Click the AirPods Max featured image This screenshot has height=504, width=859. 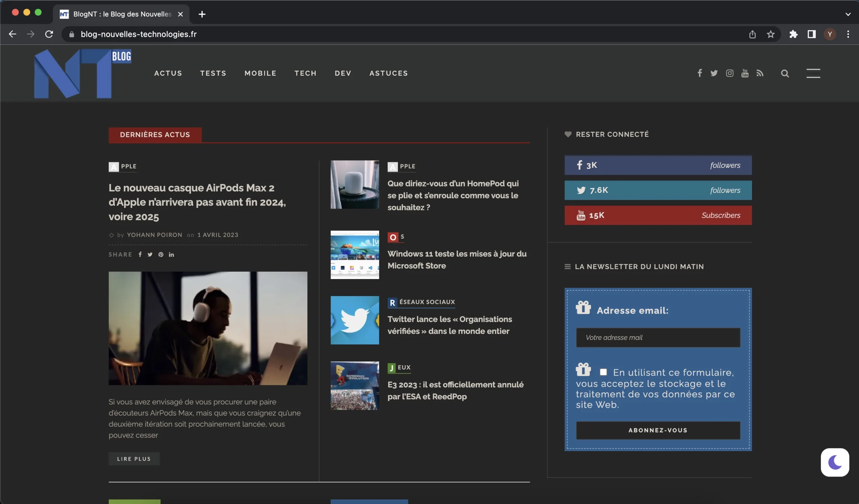[208, 328]
